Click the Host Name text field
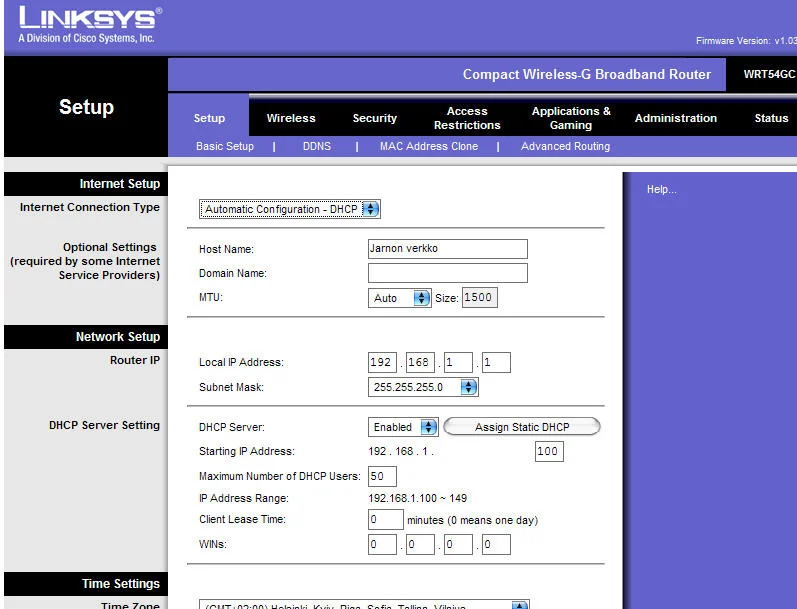797x609 pixels. (x=447, y=249)
